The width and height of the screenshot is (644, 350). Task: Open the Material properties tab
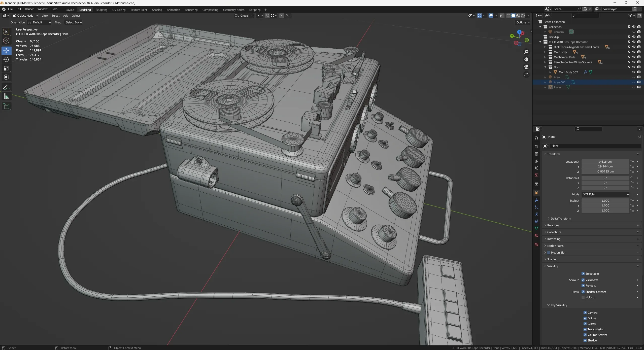[536, 235]
